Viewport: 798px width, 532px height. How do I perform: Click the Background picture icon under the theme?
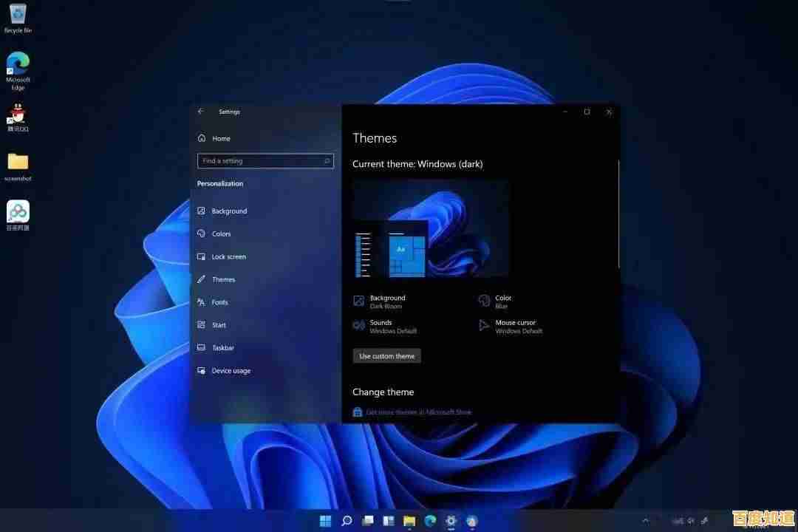358,301
